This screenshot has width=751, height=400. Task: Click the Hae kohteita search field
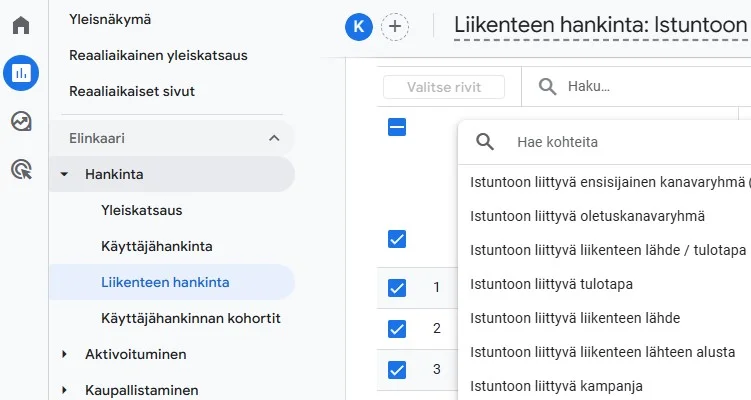tap(620, 142)
